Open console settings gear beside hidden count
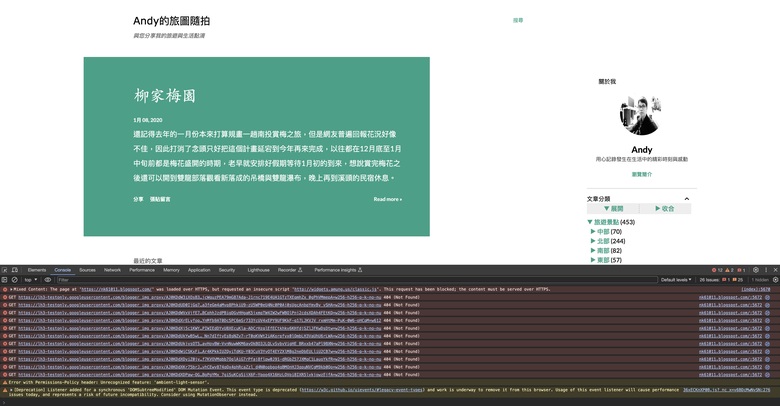Screen dimensions: 780x406 click(x=775, y=280)
